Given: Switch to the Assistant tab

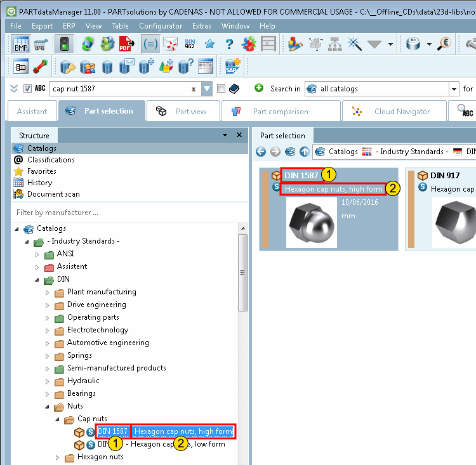Looking at the screenshot, I should pyautogui.click(x=32, y=112).
